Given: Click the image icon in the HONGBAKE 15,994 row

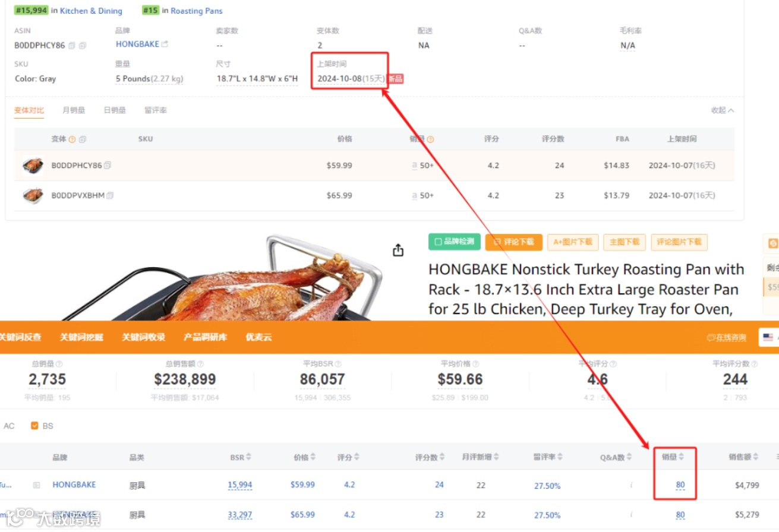Looking at the screenshot, I should point(37,485).
